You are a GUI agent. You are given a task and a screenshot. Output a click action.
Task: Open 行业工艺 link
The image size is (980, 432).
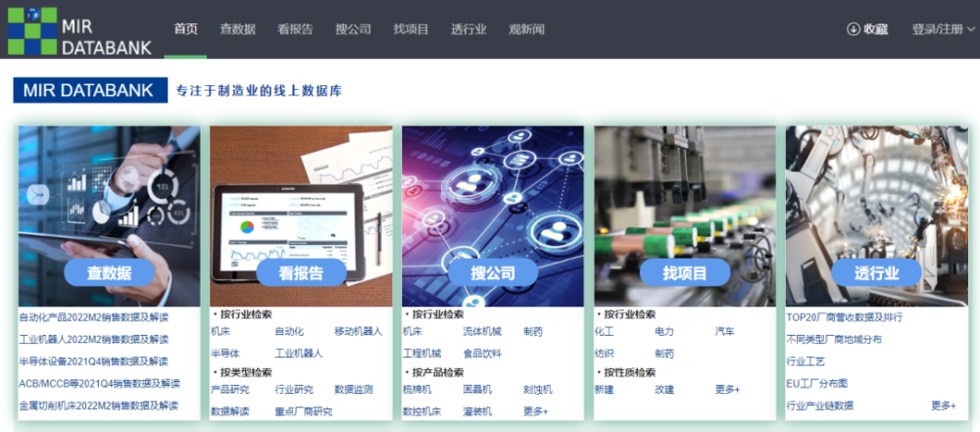[806, 360]
